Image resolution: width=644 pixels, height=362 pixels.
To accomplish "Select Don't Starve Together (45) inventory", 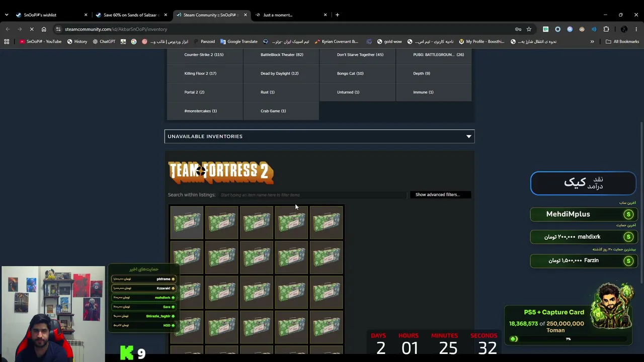I will 358,54.
